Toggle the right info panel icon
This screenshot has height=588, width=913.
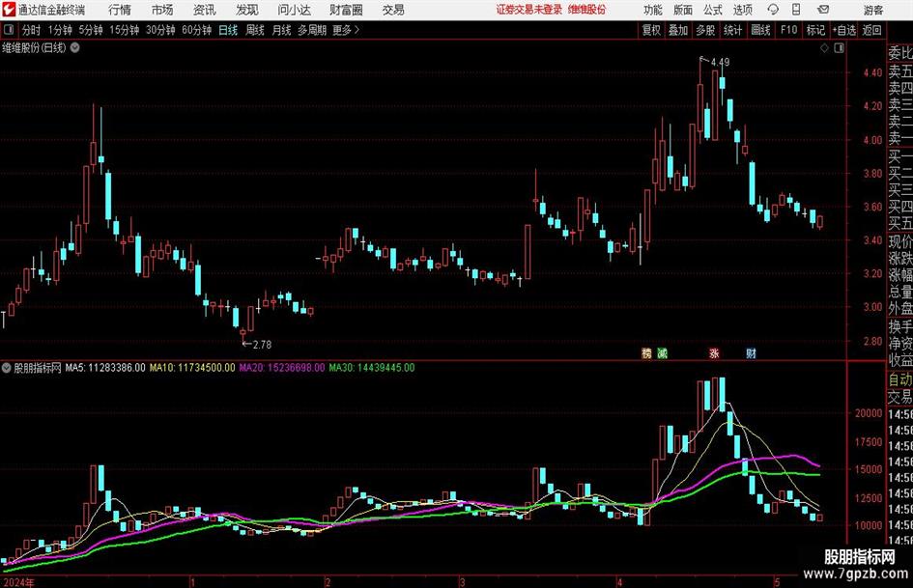click(x=839, y=48)
